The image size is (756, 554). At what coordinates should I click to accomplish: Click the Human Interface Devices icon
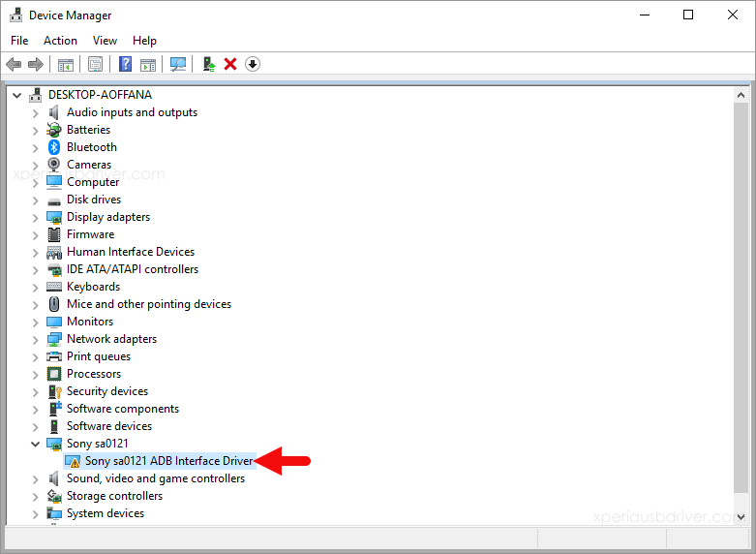[54, 252]
